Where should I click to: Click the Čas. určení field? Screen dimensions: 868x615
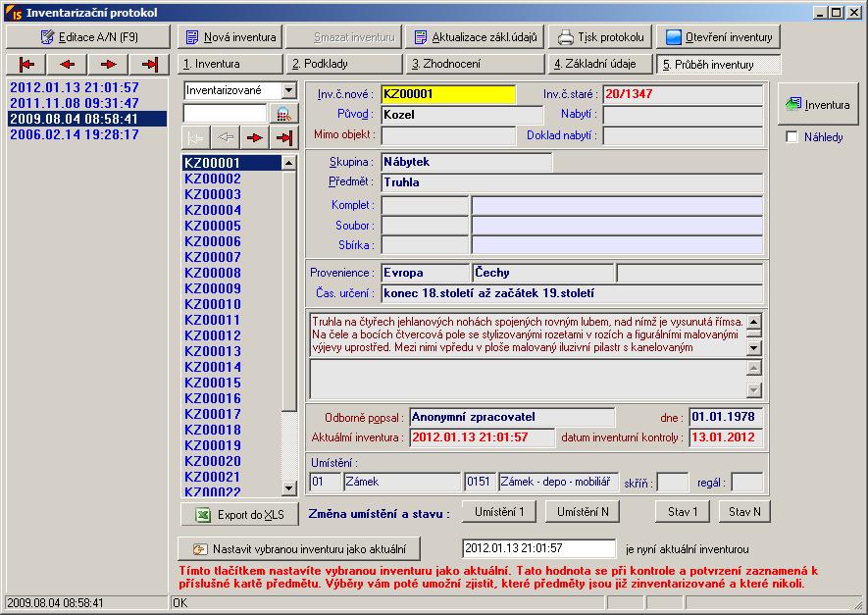coord(572,293)
